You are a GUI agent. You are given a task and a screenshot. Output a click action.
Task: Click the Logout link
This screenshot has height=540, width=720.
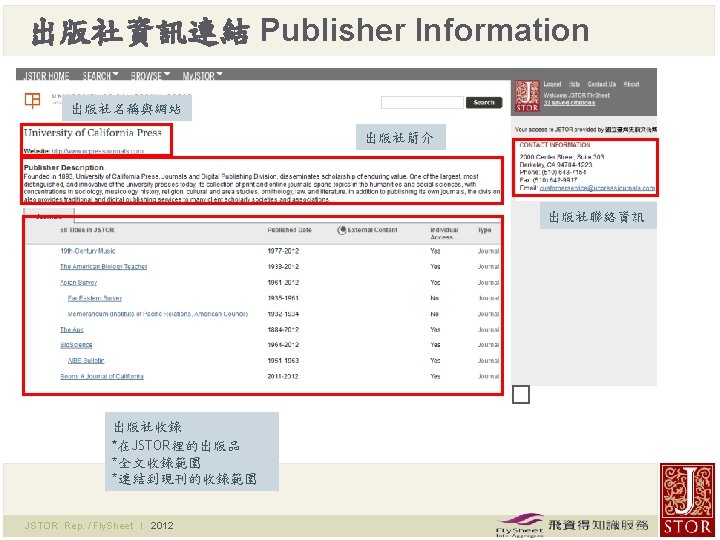[x=552, y=84]
